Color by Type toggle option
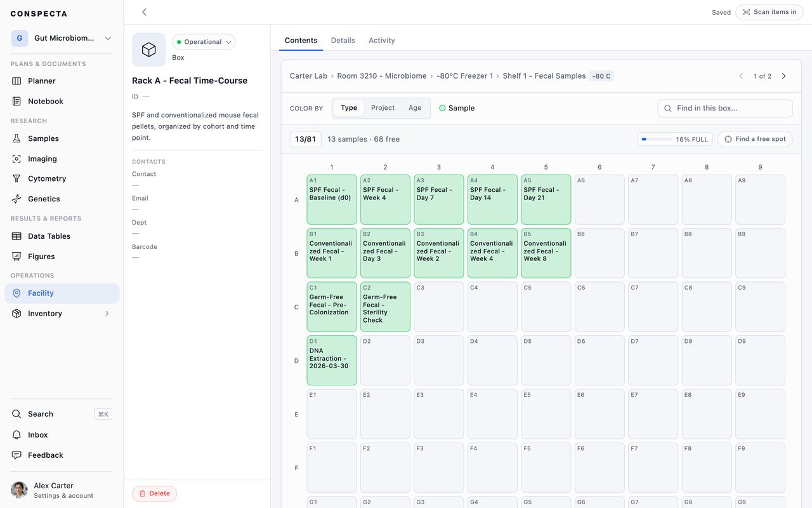The width and height of the screenshot is (812, 508). point(349,108)
